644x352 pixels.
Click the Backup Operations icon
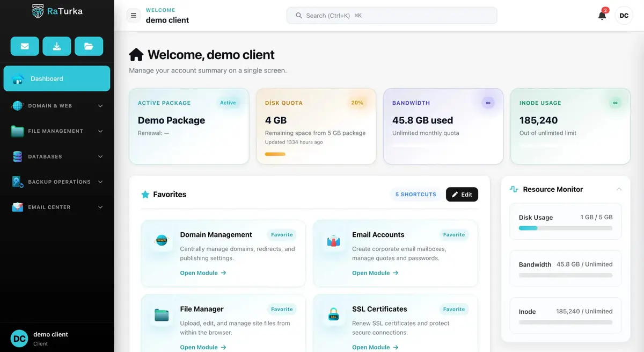(18, 182)
